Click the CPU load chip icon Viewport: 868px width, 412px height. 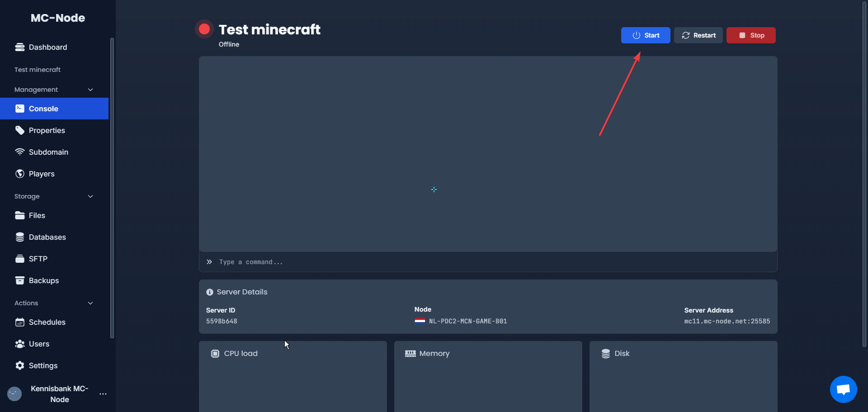click(215, 354)
